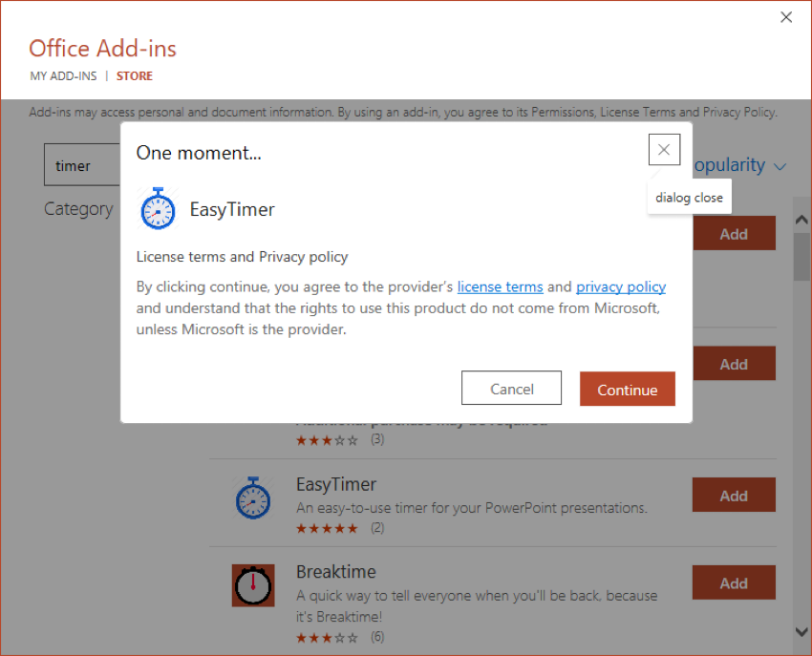Open the license terms link
The width and height of the screenshot is (812, 656).
coord(500,286)
